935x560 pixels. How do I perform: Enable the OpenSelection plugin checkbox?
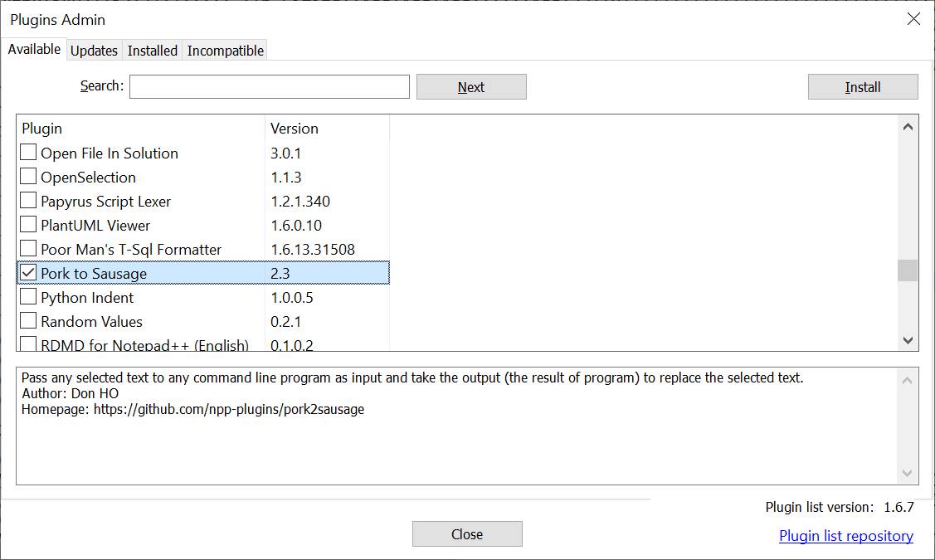point(28,177)
